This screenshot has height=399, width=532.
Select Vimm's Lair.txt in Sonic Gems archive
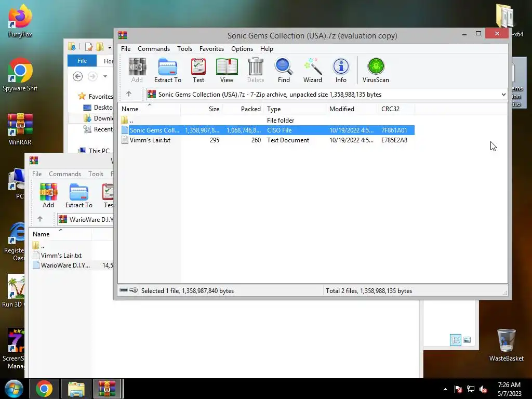pyautogui.click(x=268, y=140)
